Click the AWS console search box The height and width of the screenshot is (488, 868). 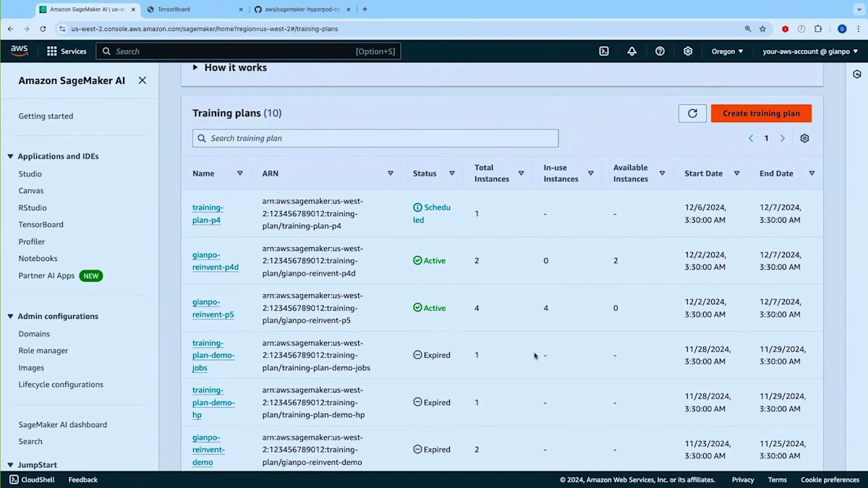click(x=248, y=51)
